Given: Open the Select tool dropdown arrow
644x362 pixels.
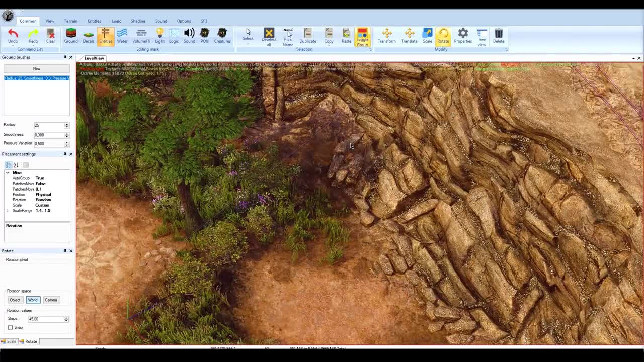Looking at the screenshot, I should (248, 44).
